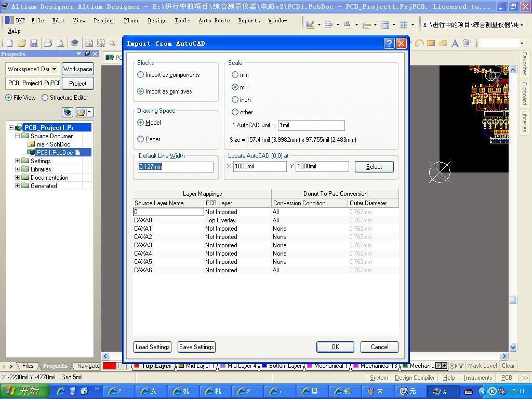Click the Find selection binoculars icon
532x399 pixels.
point(347,24)
